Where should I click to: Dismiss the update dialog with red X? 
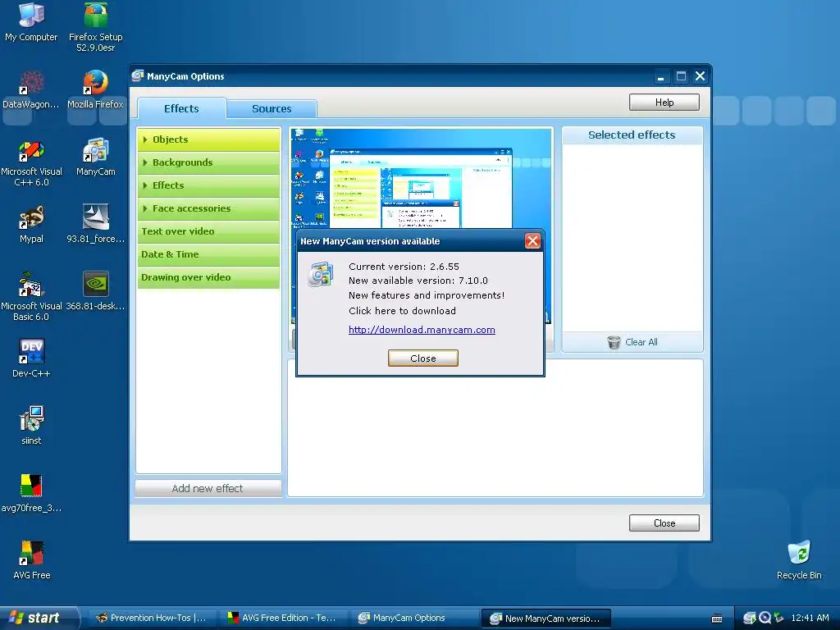pos(532,241)
